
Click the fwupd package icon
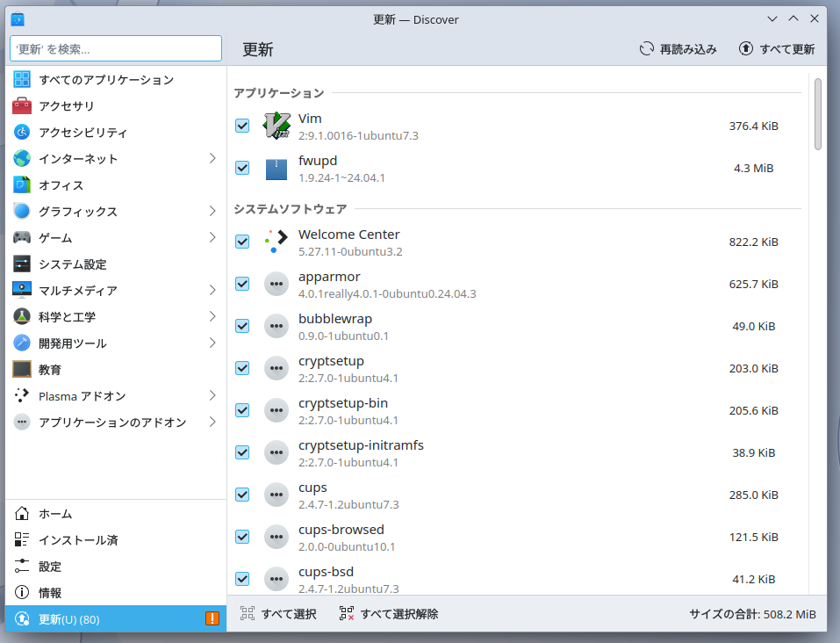click(276, 168)
